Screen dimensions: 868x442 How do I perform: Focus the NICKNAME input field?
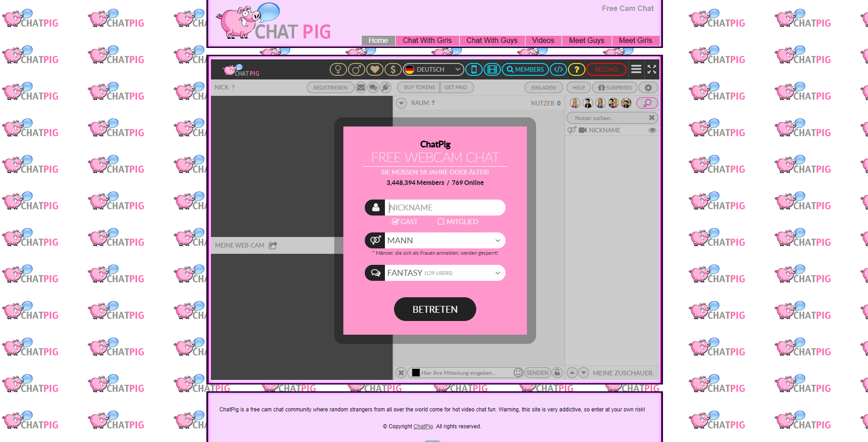445,207
